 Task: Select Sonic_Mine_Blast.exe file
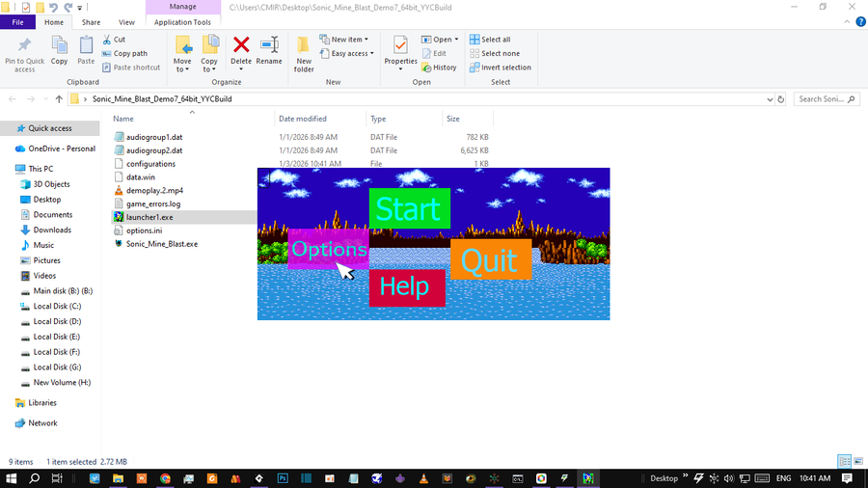pos(162,243)
